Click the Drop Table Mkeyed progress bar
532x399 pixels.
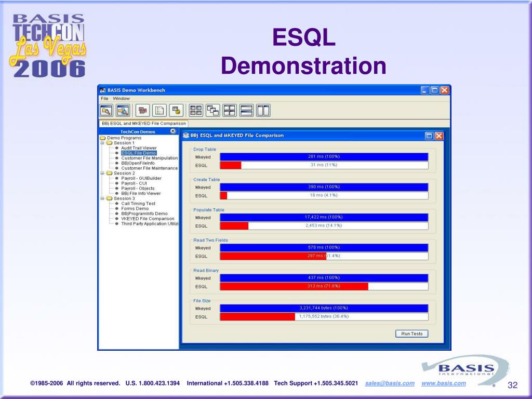pos(324,157)
